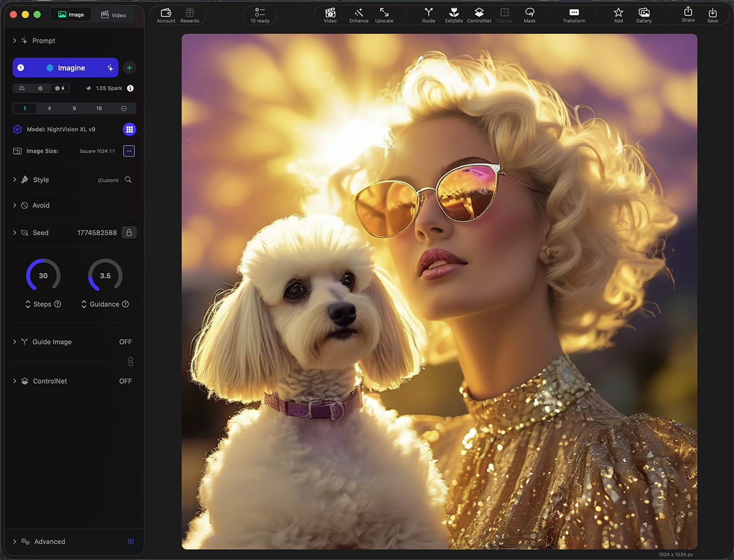Switch to the Video tab
The image size is (734, 560).
pos(113,15)
